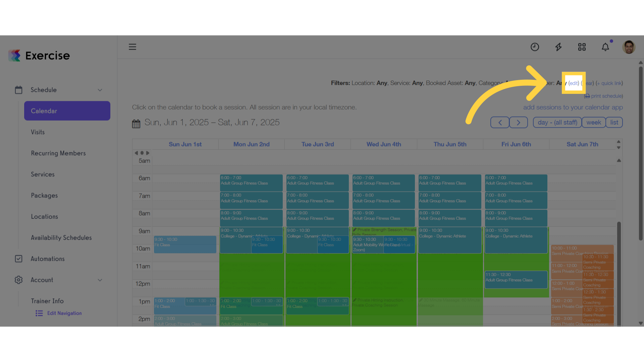Viewport: 644px width, 362px height.
Task: Go to the next week arrow
Action: click(x=519, y=122)
